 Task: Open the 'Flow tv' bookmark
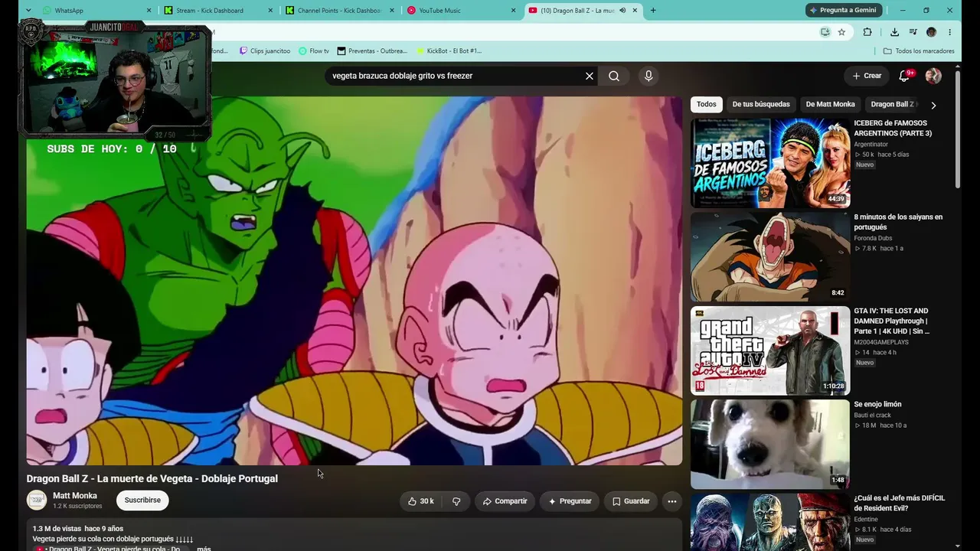(x=314, y=51)
